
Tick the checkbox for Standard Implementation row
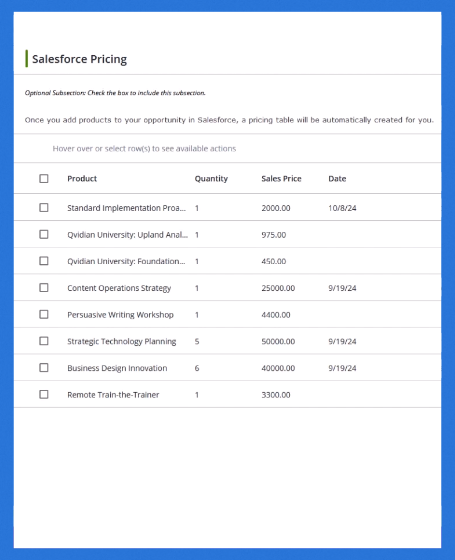tap(44, 208)
